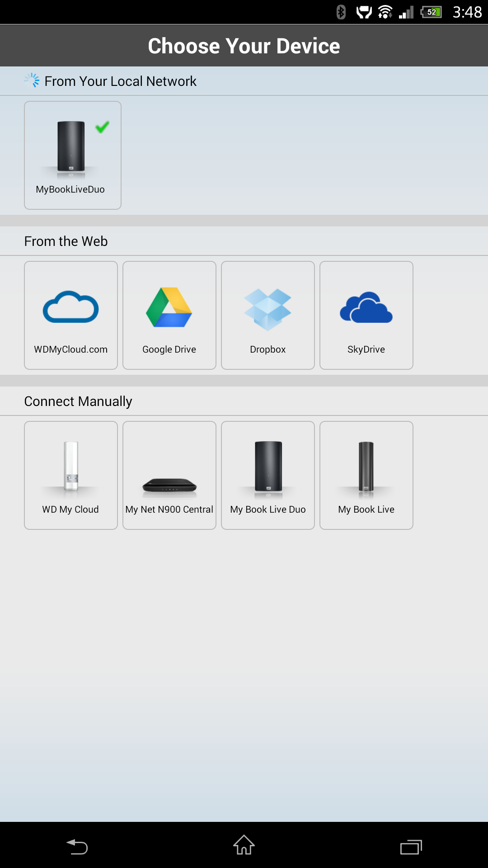
Task: Connect to Google Drive
Action: tap(169, 315)
